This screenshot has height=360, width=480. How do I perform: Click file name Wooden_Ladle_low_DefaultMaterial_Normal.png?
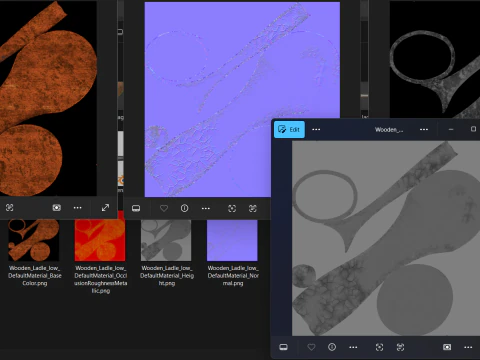233,276
